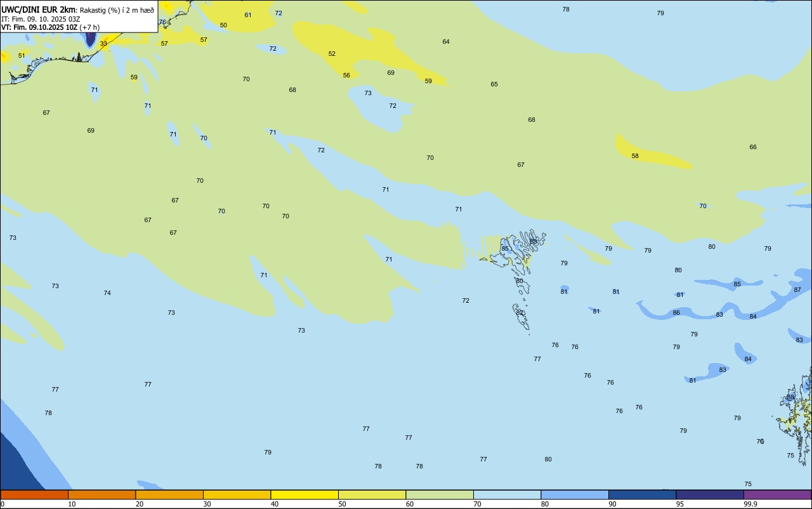Click the 0–10 dark orange legend swatch
812x509 pixels.
[x=34, y=494]
